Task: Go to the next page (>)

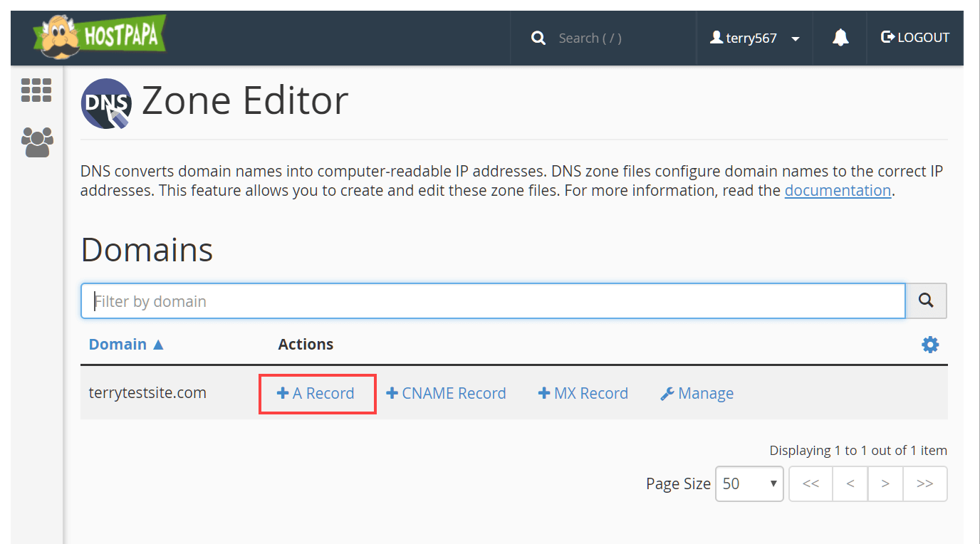Action: pos(885,483)
